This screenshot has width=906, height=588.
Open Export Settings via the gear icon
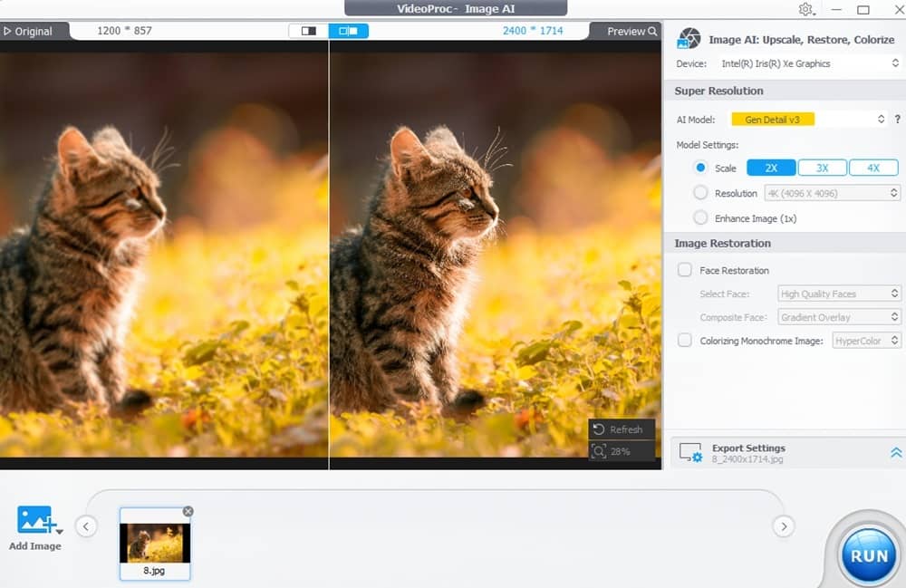(x=692, y=454)
